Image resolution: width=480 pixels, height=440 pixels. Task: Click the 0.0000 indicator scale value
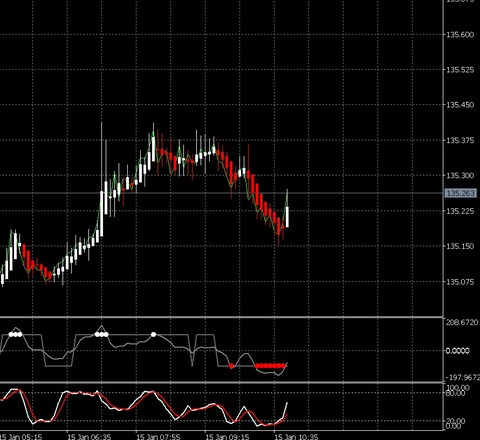click(x=457, y=351)
